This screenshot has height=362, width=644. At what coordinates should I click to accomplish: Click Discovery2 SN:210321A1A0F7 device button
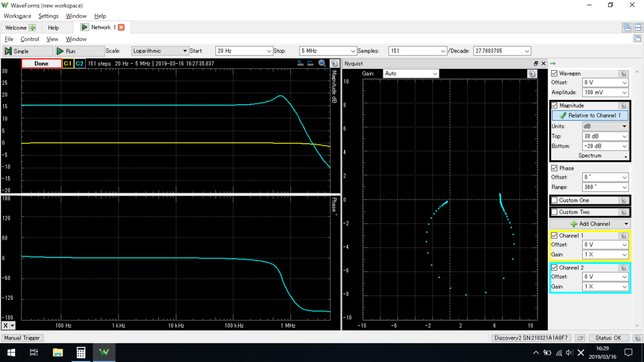(531, 338)
